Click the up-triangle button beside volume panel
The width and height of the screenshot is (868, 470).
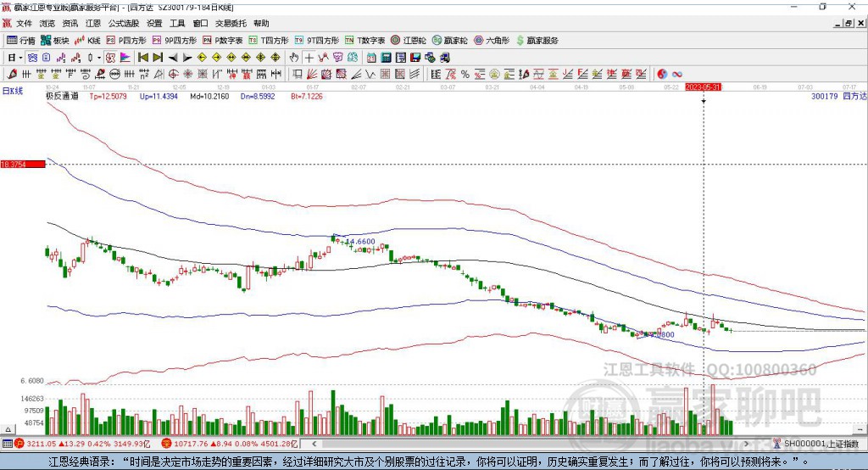point(8,429)
